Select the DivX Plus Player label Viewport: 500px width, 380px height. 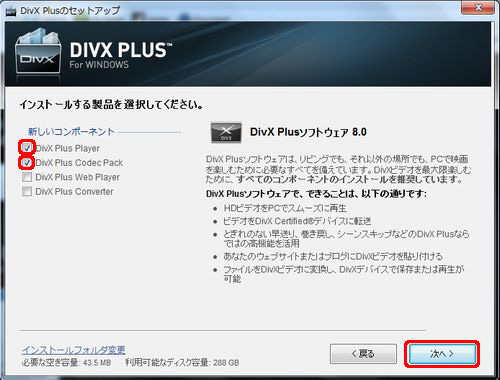[67, 148]
